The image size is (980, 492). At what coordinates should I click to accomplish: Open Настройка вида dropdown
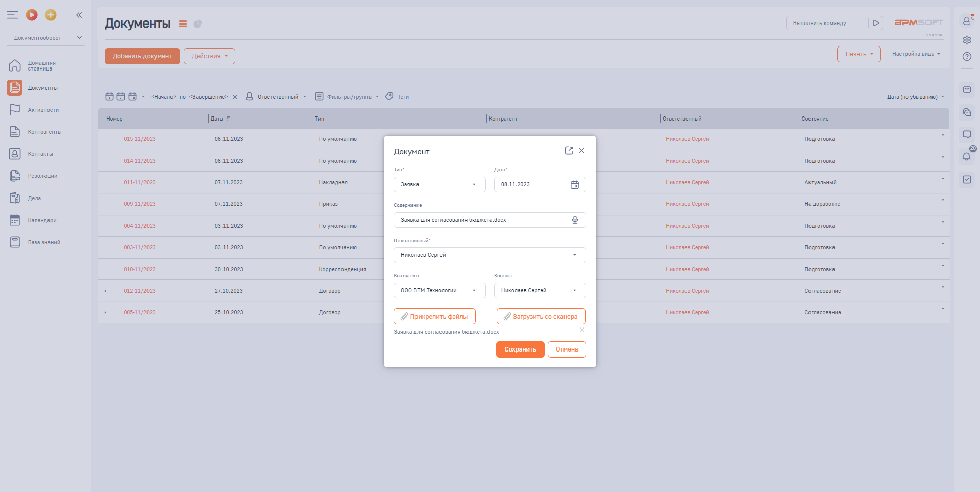click(916, 54)
